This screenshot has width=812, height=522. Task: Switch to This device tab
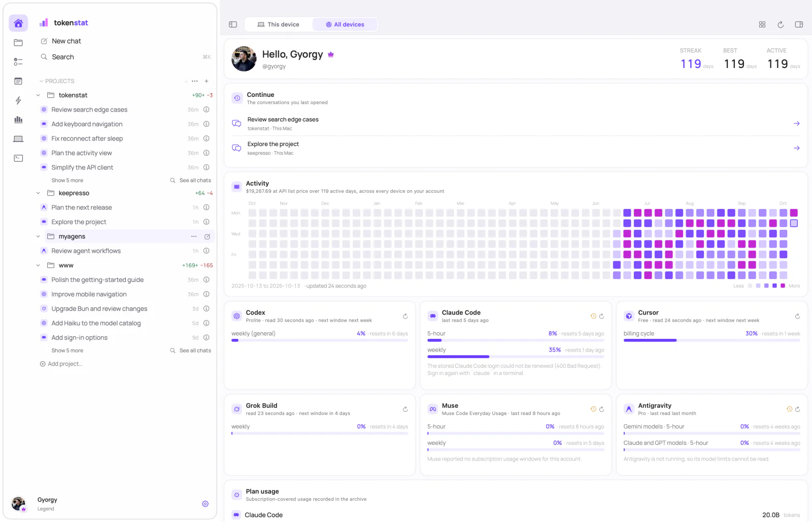(278, 24)
